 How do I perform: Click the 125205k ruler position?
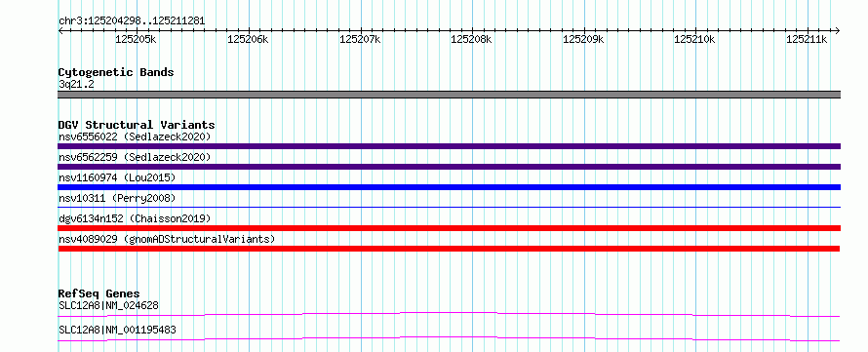137,39
